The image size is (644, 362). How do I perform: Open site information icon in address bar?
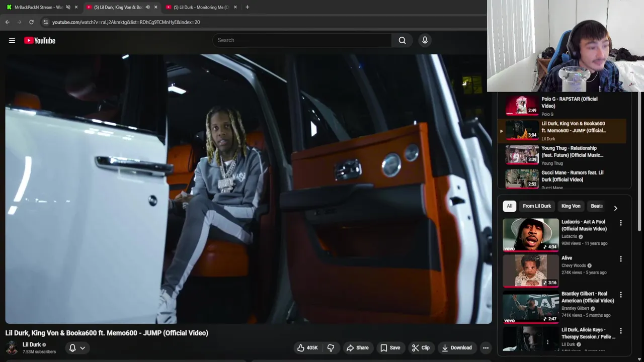pyautogui.click(x=46, y=22)
